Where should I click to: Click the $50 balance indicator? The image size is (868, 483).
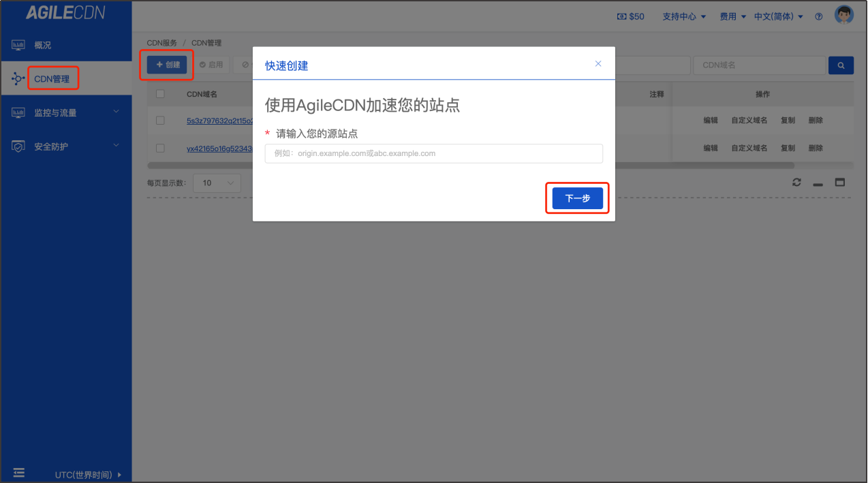[x=630, y=16]
